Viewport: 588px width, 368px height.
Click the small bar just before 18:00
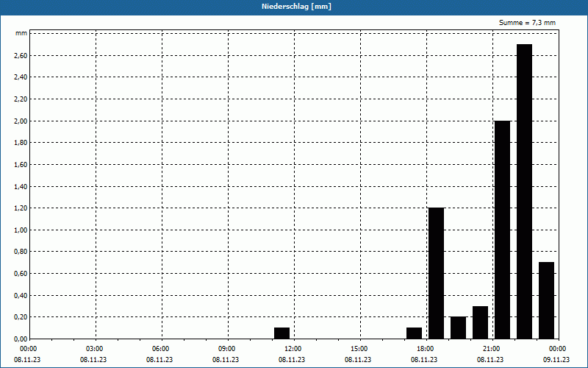tap(414, 333)
